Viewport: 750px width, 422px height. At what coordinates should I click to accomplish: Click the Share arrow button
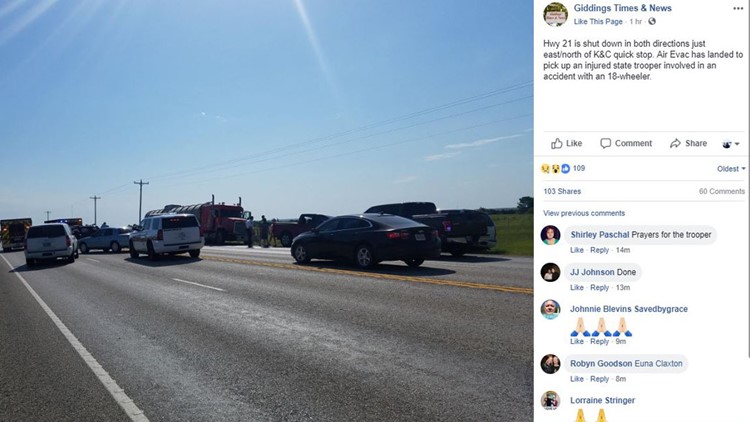pyautogui.click(x=688, y=143)
